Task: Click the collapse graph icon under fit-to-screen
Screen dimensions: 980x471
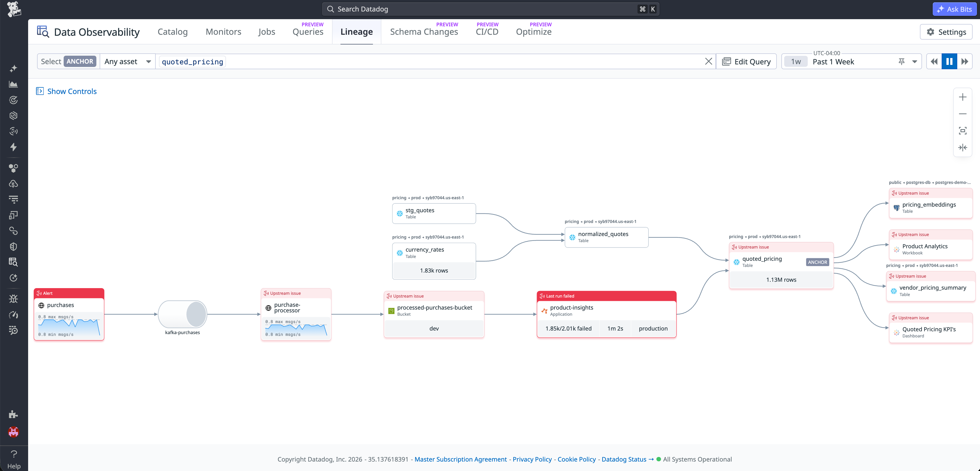Action: pos(963,147)
